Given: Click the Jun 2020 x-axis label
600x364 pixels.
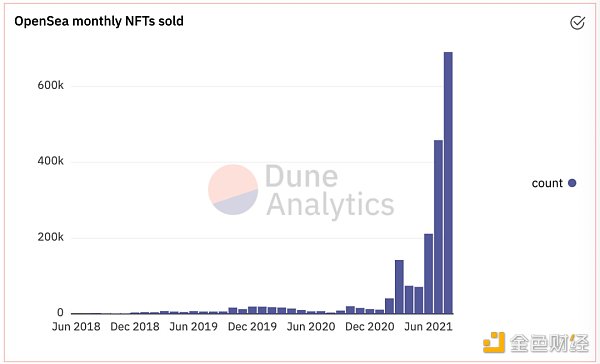Looking at the screenshot, I should click(311, 326).
